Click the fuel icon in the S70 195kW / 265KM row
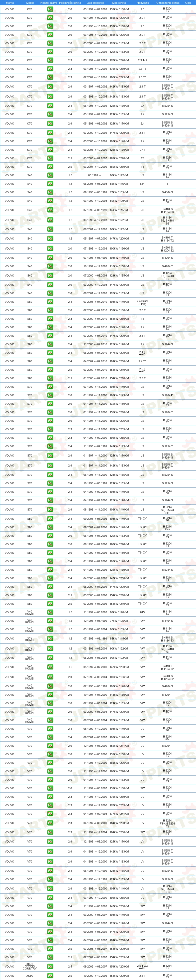Screen dimensions: 196x980 (x=50, y=438)
